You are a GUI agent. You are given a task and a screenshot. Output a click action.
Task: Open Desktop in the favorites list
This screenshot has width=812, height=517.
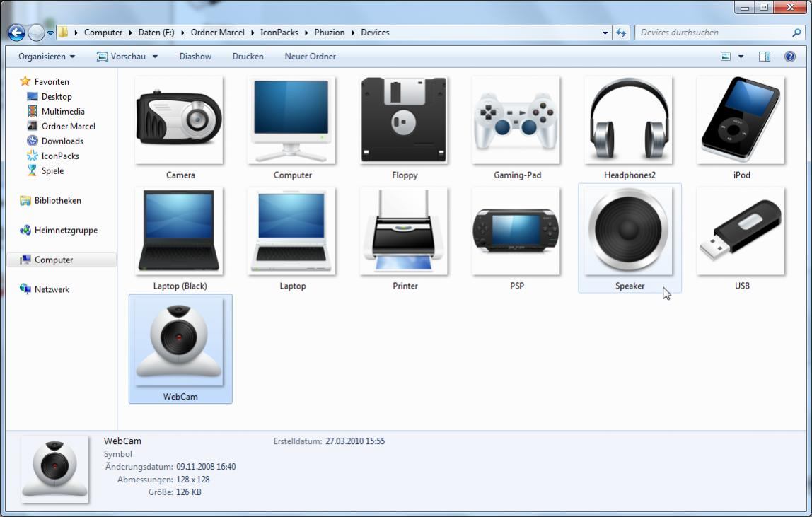tap(57, 97)
